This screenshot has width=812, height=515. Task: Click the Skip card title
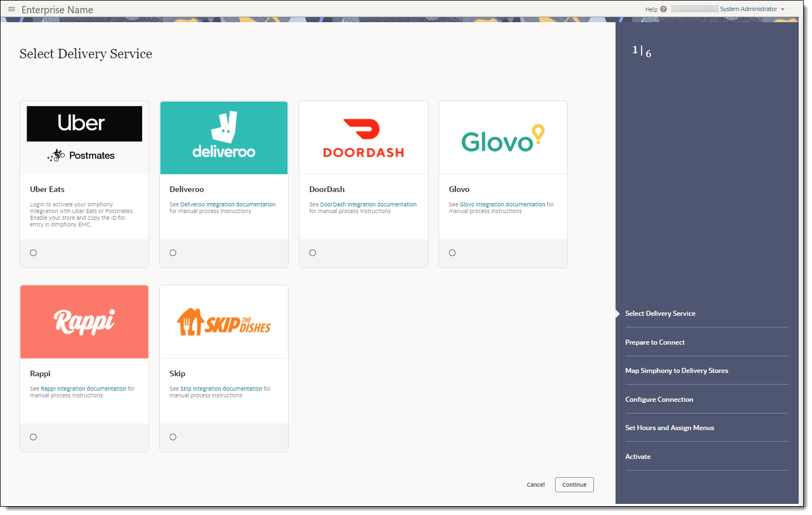pos(177,373)
